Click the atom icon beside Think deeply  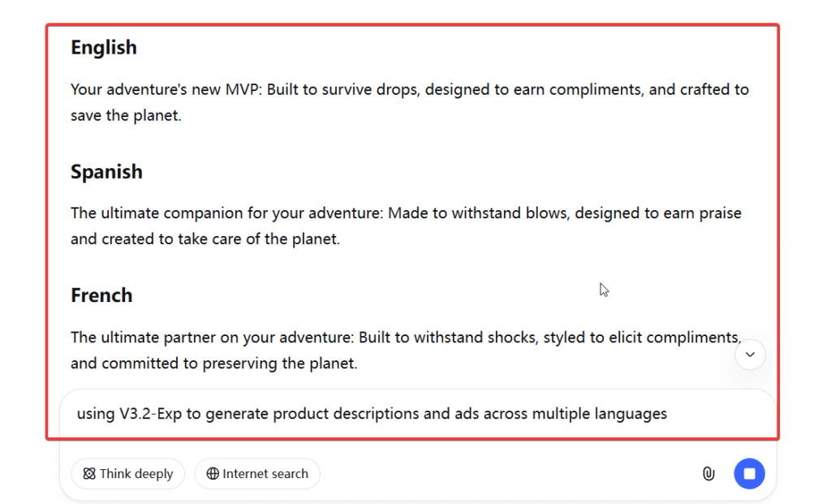(x=89, y=474)
